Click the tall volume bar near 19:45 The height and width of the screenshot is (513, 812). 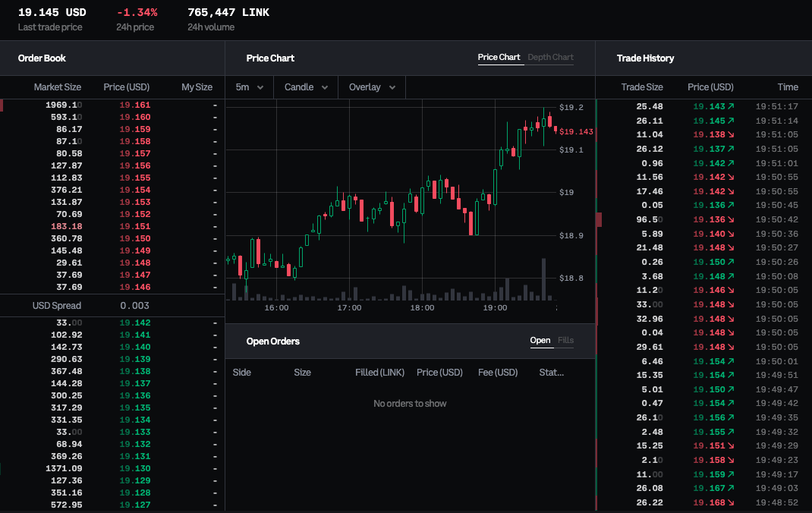543,279
